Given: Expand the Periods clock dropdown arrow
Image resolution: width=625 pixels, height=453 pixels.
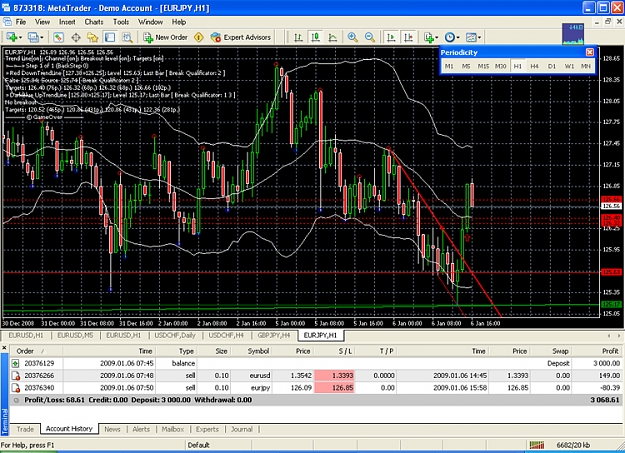Looking at the screenshot, I should pyautogui.click(x=458, y=37).
